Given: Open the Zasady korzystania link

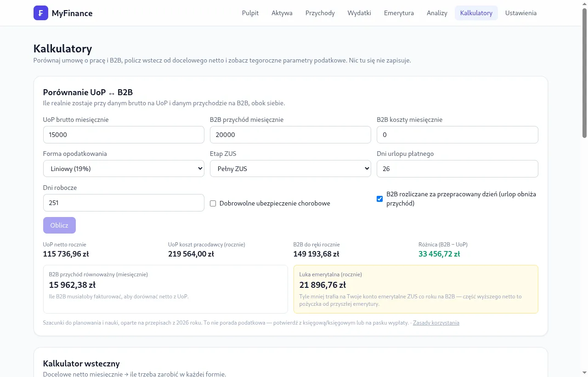Looking at the screenshot, I should (x=436, y=323).
